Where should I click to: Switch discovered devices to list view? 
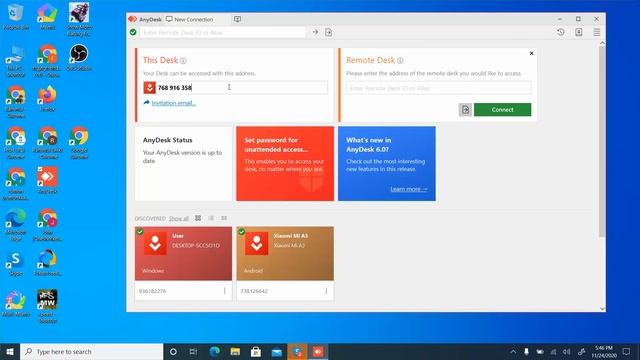[211, 218]
